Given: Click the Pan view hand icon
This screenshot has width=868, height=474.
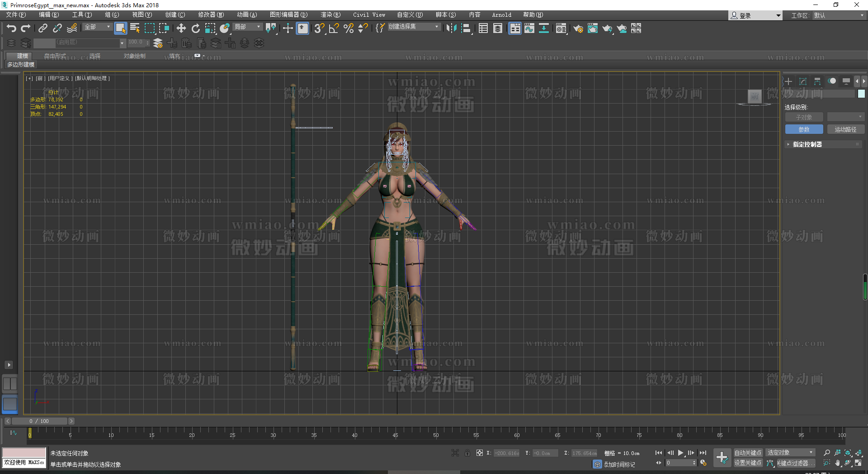Looking at the screenshot, I should pyautogui.click(x=837, y=463).
